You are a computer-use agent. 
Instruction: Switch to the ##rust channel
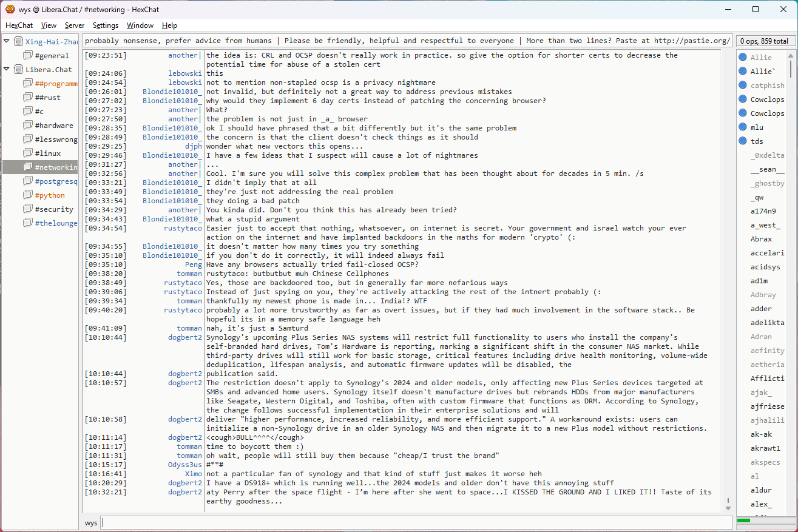[47, 97]
